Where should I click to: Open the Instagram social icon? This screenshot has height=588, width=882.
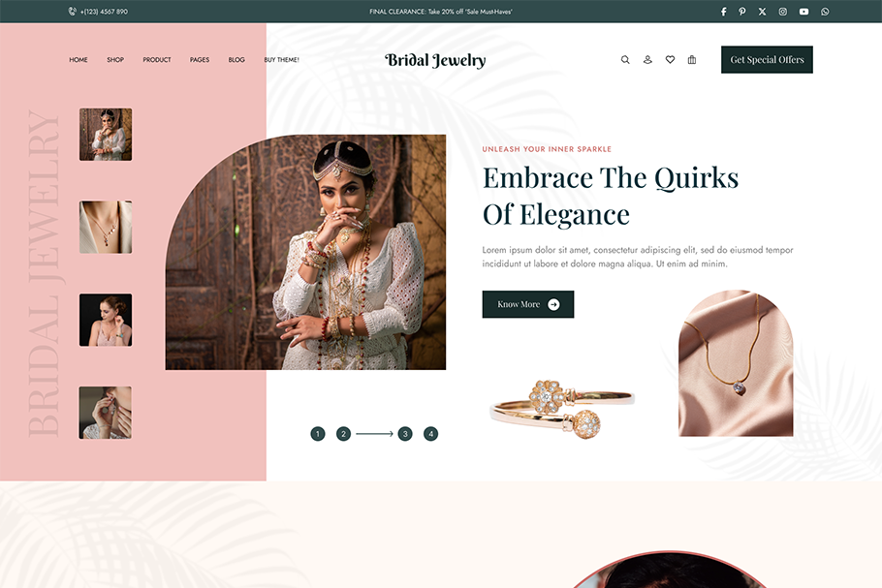point(782,12)
